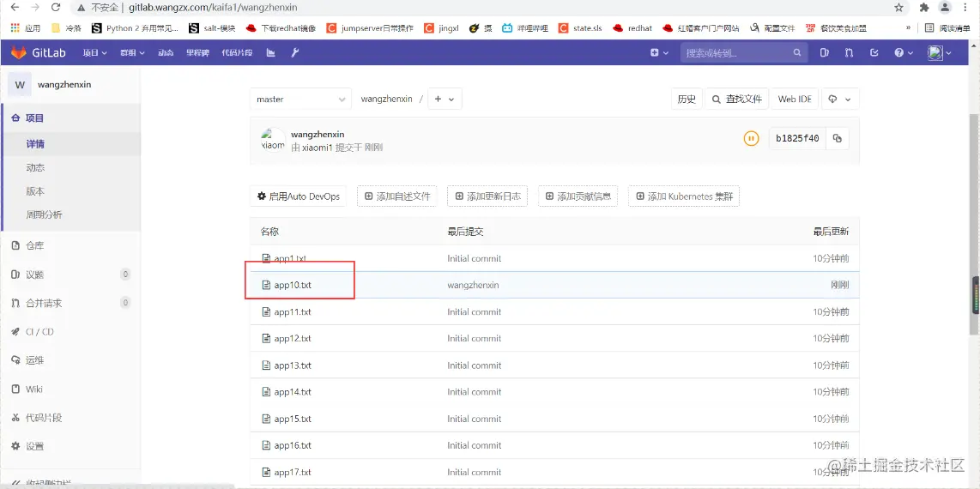Click 添加贡献信息 button

[x=578, y=196]
